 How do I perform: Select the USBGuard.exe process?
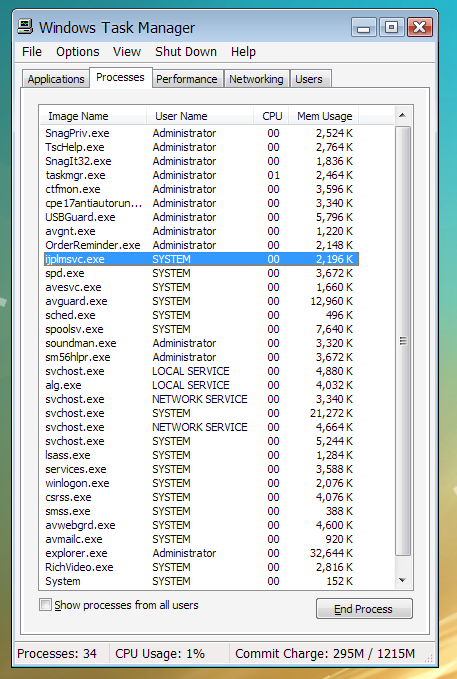tap(201, 217)
